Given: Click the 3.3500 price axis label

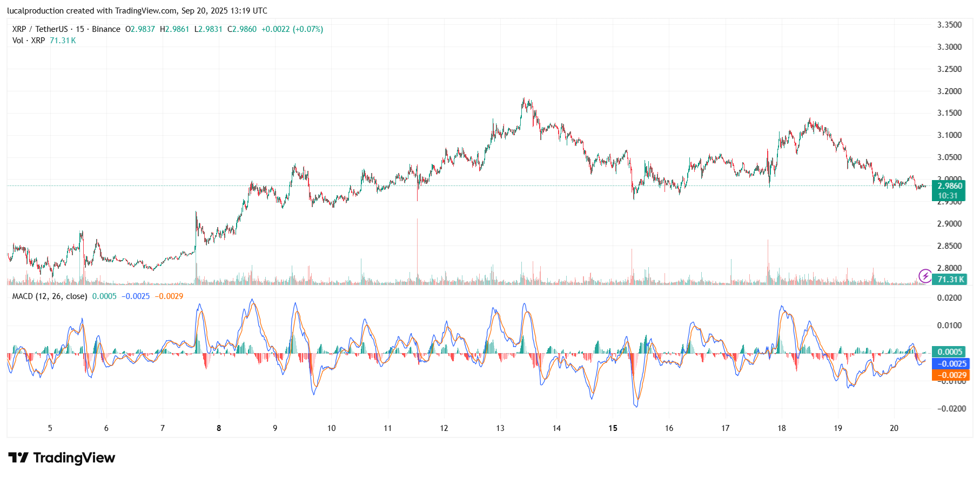Looking at the screenshot, I should 949,25.
